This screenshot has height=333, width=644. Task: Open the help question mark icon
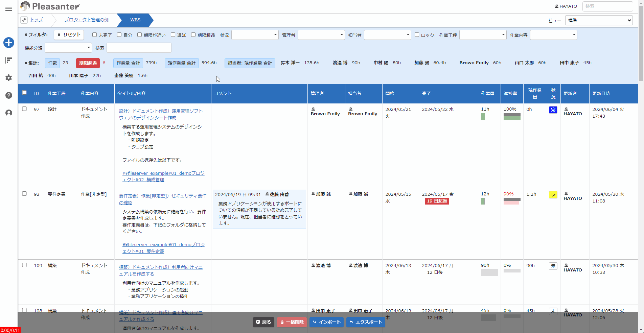click(x=9, y=95)
